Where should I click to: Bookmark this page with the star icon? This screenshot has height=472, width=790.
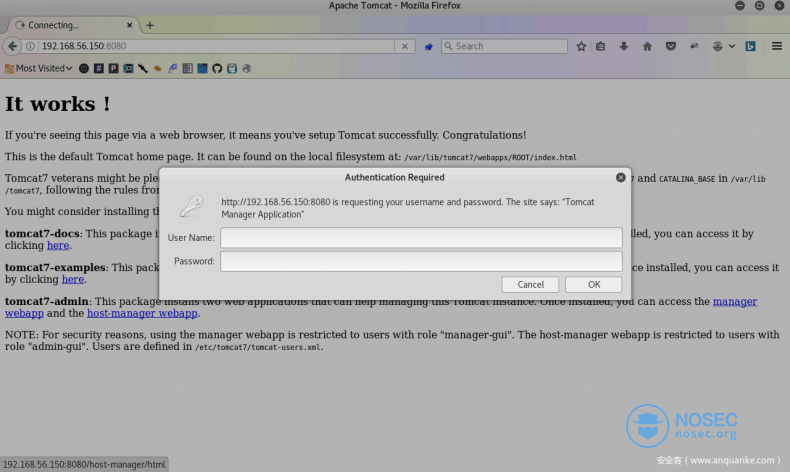(581, 46)
